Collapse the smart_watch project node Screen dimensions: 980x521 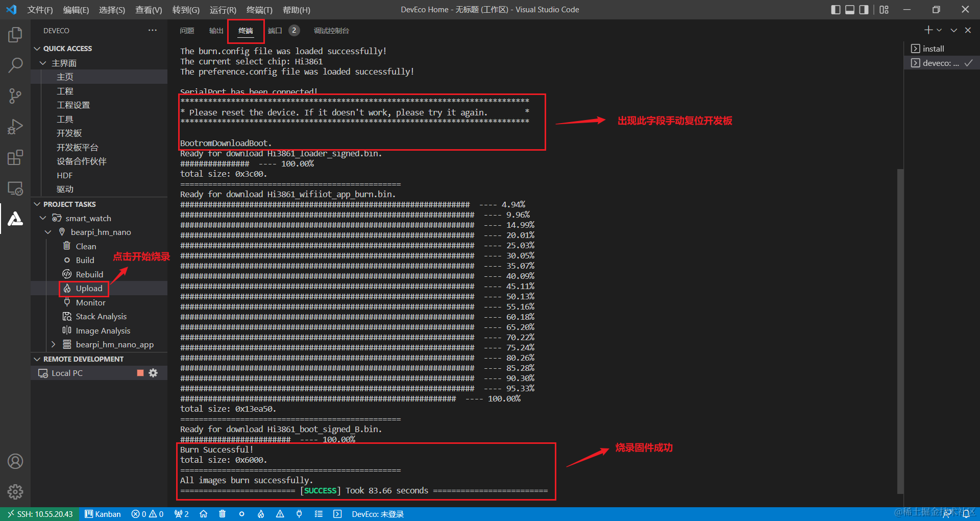pos(43,218)
